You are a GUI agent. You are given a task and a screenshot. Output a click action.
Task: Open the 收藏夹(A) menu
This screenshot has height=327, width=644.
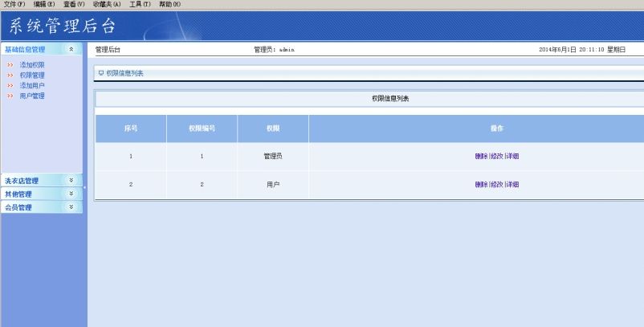pyautogui.click(x=107, y=4)
